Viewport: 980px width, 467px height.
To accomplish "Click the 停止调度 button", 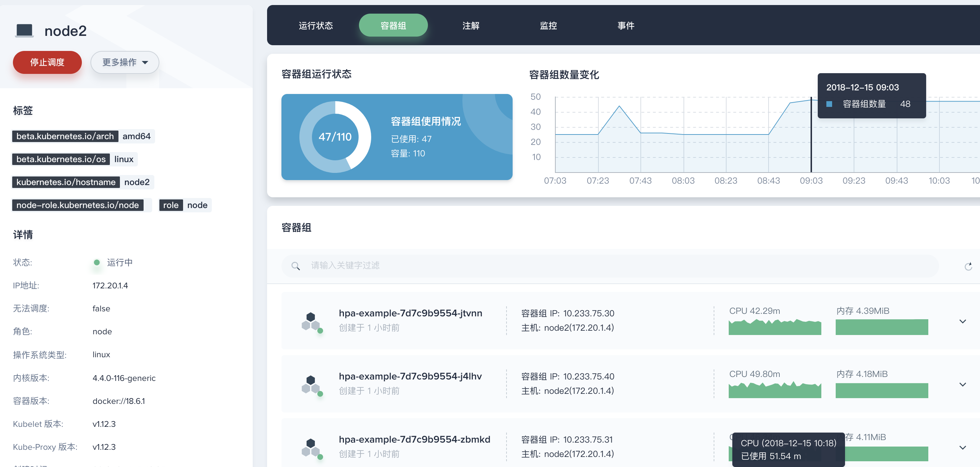I will pyautogui.click(x=47, y=62).
